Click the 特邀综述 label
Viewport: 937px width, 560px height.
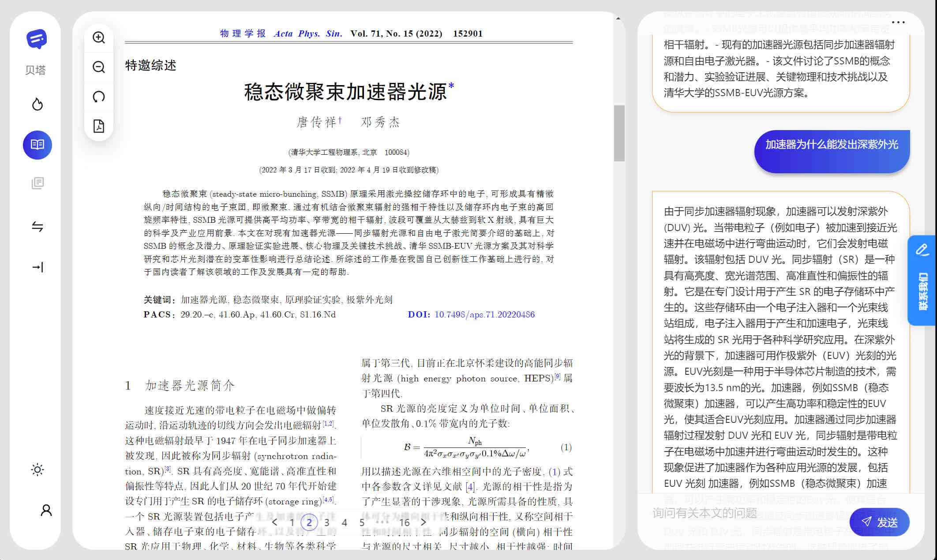pyautogui.click(x=151, y=65)
